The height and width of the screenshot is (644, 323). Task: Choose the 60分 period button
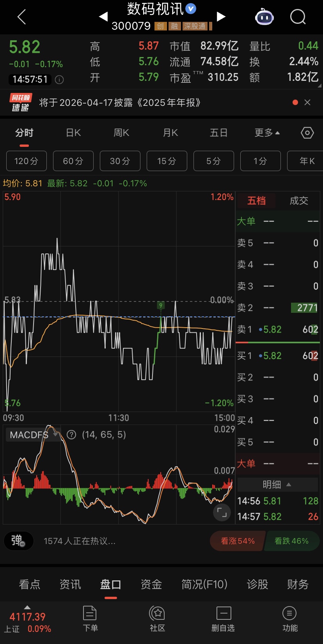tap(73, 161)
